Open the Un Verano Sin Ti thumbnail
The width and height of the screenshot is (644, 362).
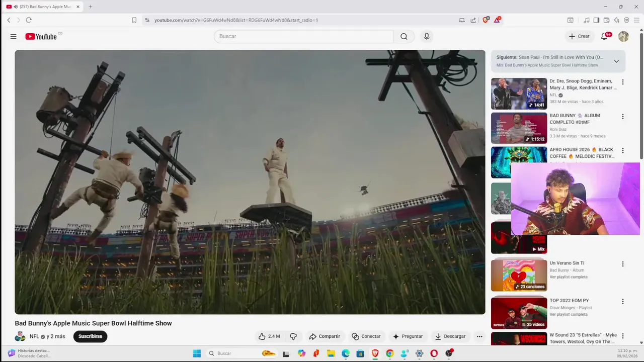(519, 276)
